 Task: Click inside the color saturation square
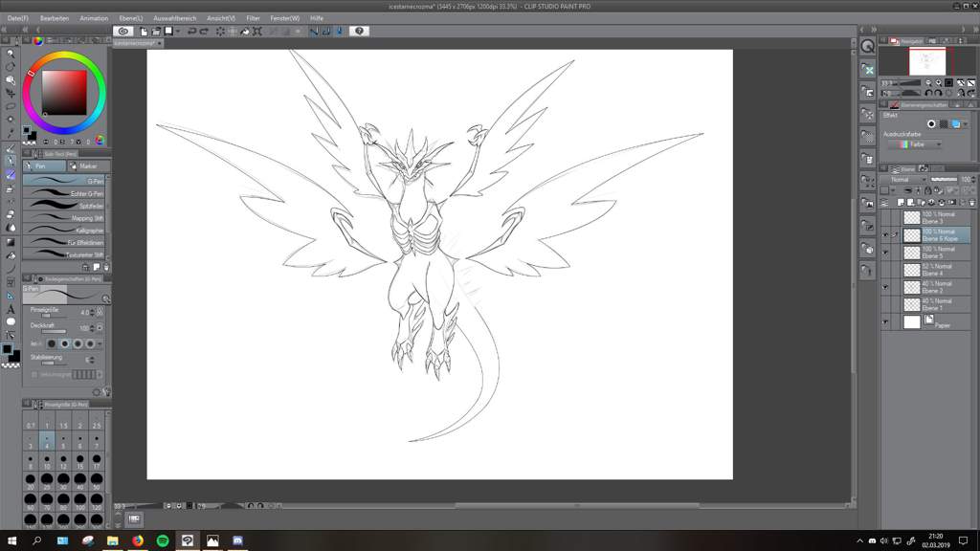(64, 93)
